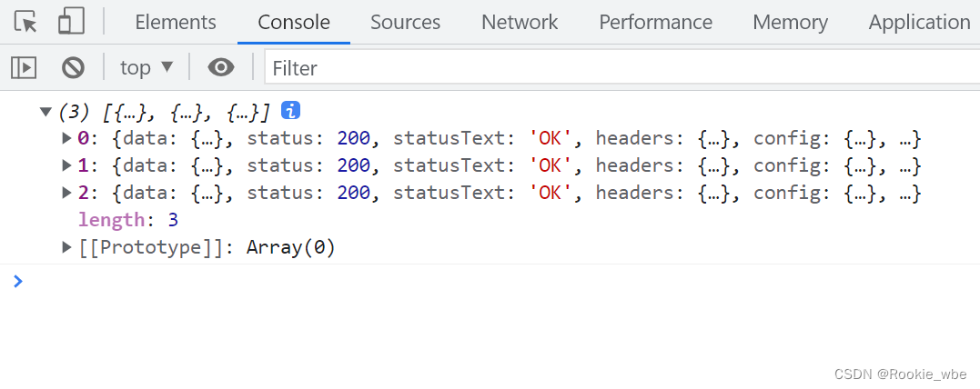Viewport: 980px width, 389px height.
Task: Collapse the (3) array disclosure triangle
Action: pos(45,113)
